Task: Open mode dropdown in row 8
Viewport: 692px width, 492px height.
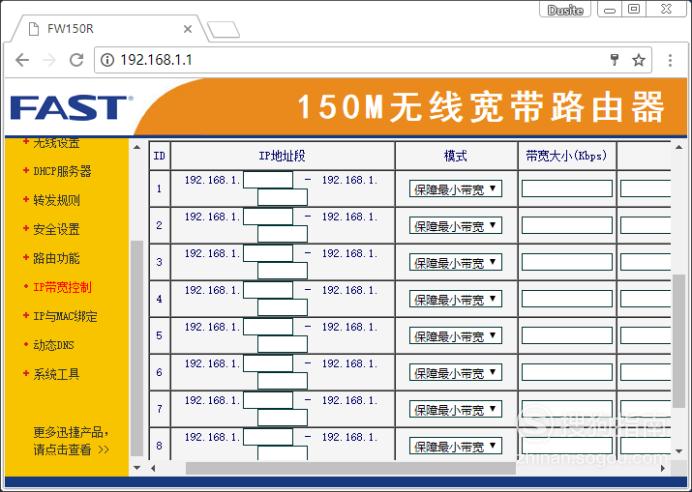Action: click(455, 446)
